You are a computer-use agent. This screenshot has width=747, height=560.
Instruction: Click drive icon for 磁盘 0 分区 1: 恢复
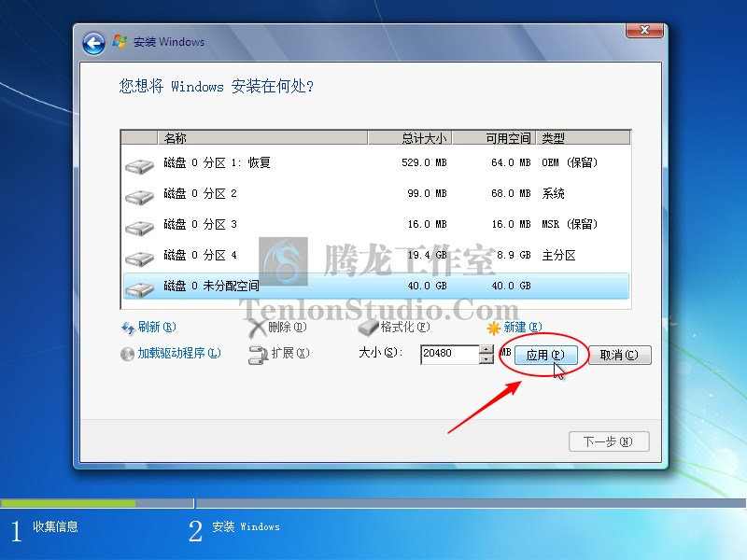[x=139, y=167]
